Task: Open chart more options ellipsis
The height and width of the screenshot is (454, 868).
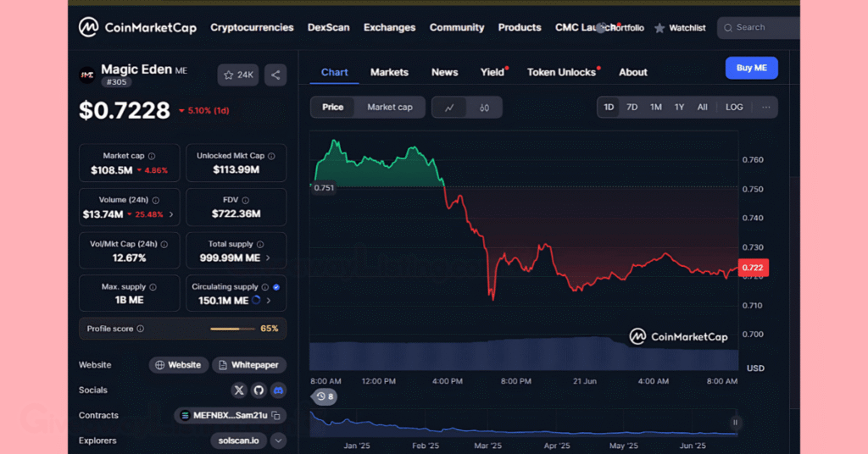Action: point(765,108)
